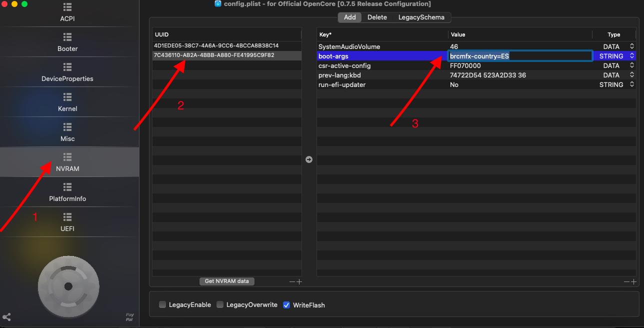Uncheck the WriteFlash checkbox
Viewport: 644px width, 328px height.
click(x=286, y=304)
